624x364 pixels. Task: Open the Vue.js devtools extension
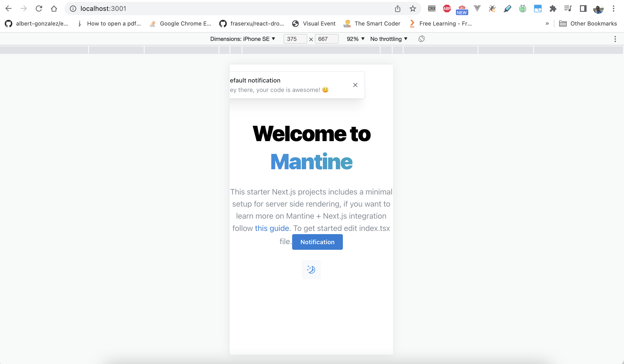click(477, 8)
